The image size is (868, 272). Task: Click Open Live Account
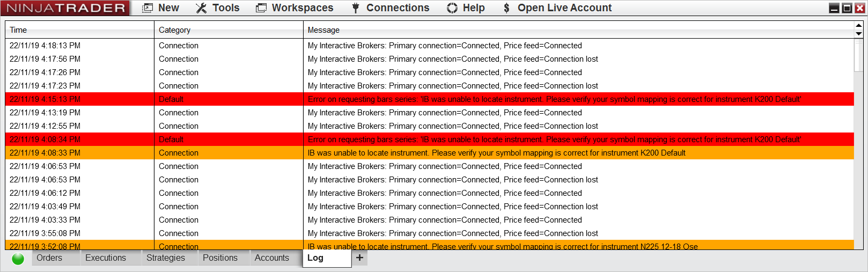[x=557, y=8]
